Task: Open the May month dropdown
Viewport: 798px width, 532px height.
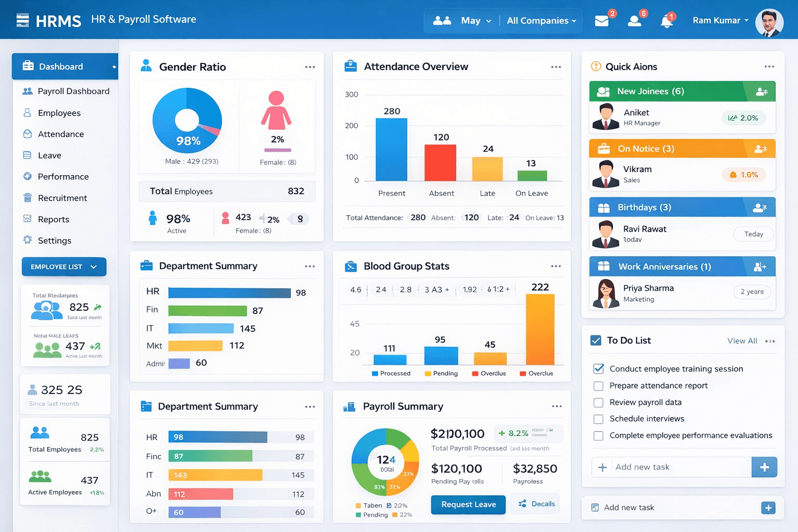Action: 476,21
